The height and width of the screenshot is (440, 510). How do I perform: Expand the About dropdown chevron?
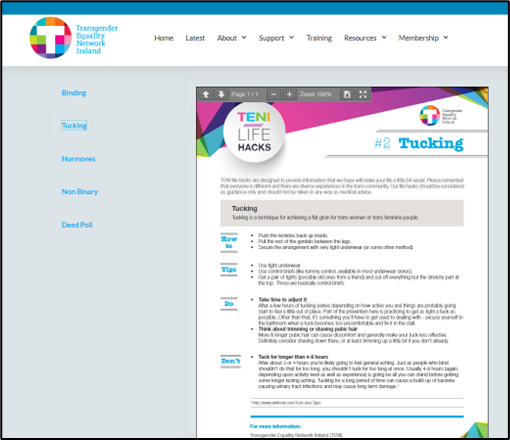coord(244,37)
